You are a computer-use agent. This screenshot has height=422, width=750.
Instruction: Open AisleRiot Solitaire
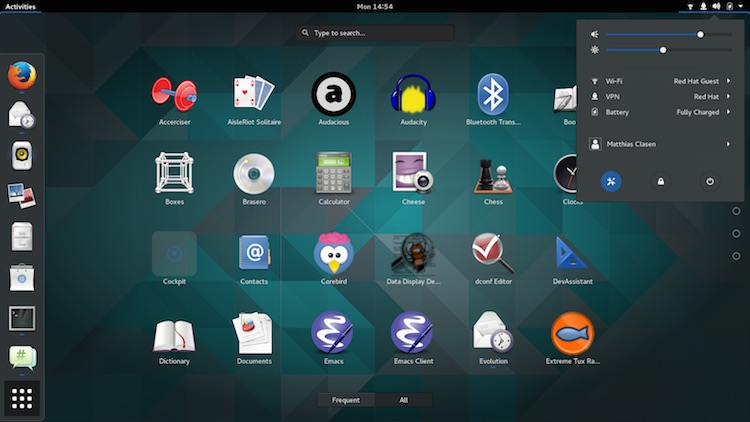click(x=254, y=100)
